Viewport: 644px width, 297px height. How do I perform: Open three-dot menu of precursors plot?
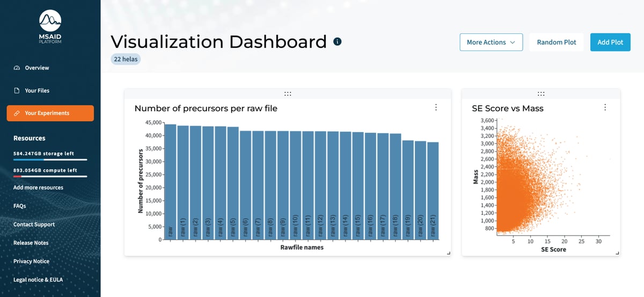(x=436, y=107)
